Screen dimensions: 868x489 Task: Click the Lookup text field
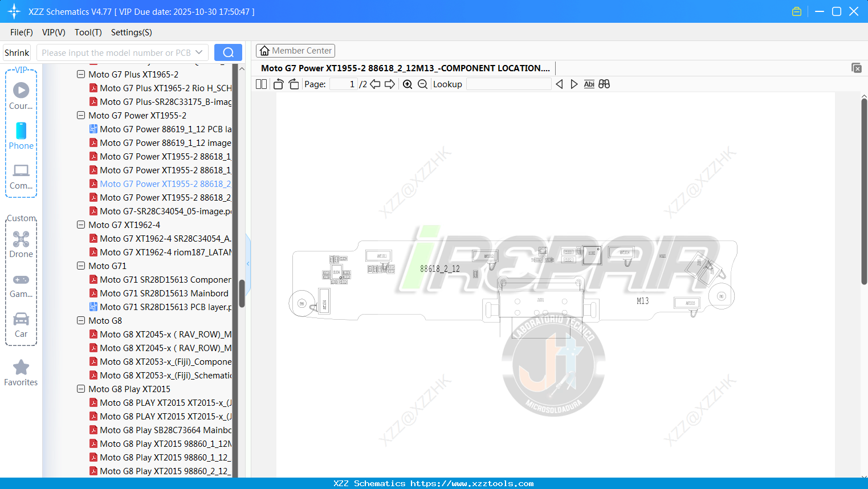coord(509,84)
